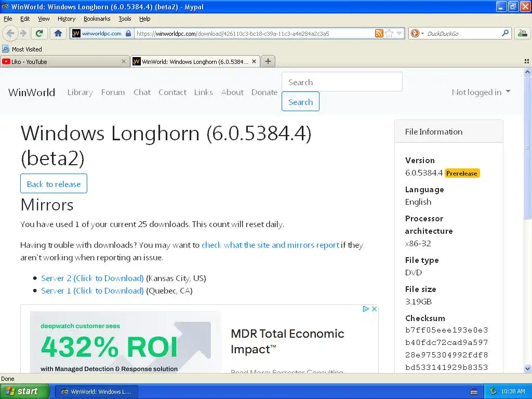Image resolution: width=532 pixels, height=399 pixels.
Task: Click the RSS feed icon in address bar
Action: [379, 33]
